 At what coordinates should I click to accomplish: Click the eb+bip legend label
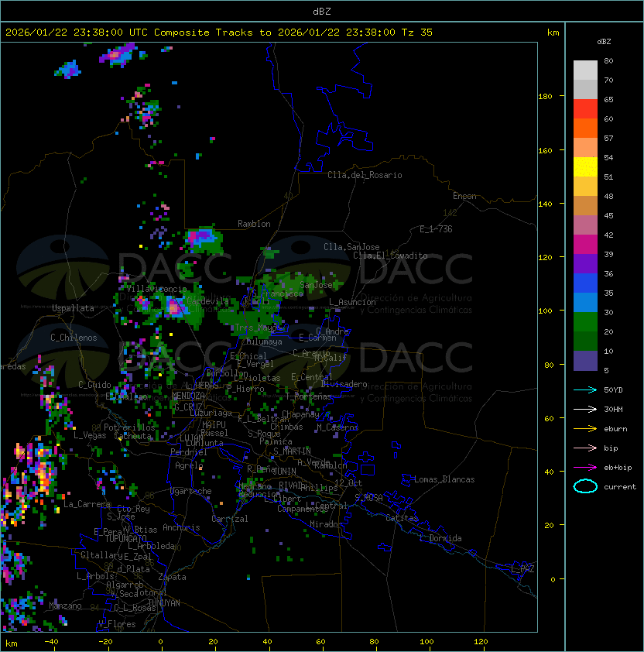618,468
